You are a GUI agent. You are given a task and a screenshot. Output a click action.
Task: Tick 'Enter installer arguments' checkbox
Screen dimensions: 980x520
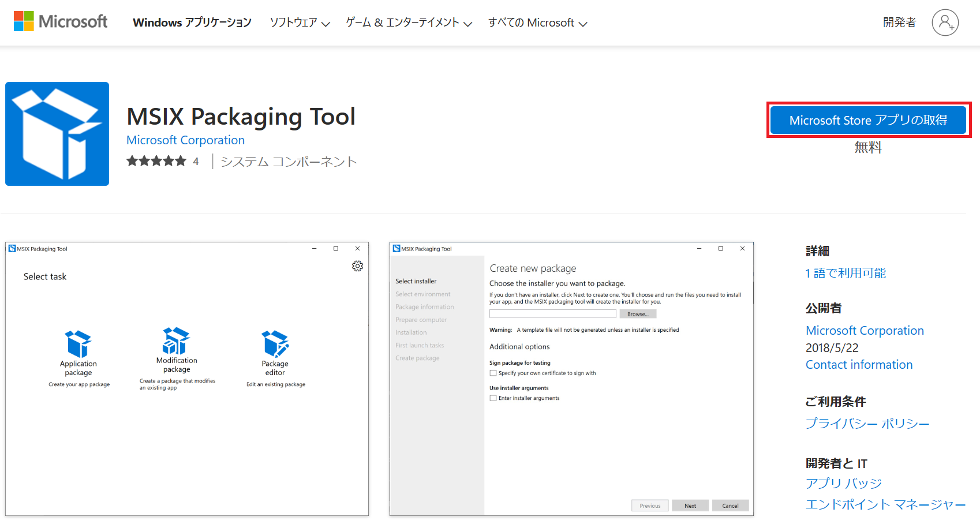[x=493, y=398]
